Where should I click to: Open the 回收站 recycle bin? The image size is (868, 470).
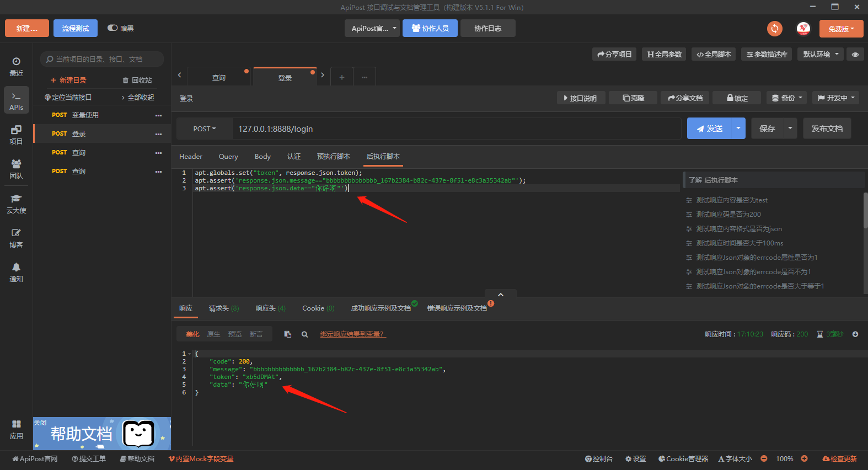click(x=137, y=81)
